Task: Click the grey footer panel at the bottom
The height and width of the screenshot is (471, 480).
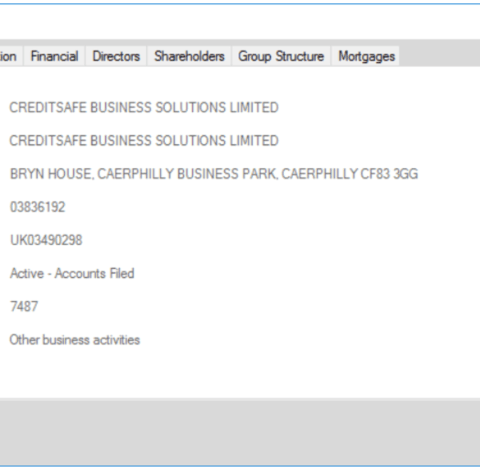Action: point(240,432)
